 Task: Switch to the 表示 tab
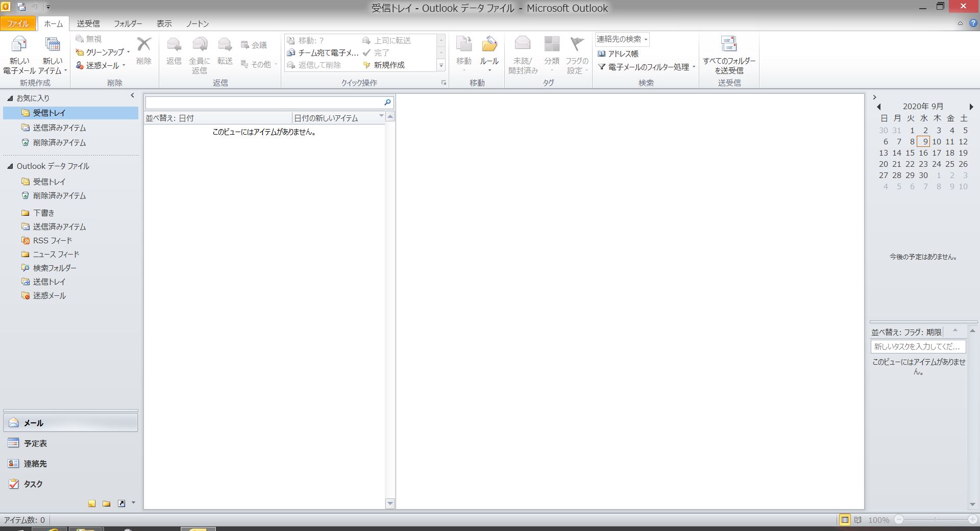[164, 23]
